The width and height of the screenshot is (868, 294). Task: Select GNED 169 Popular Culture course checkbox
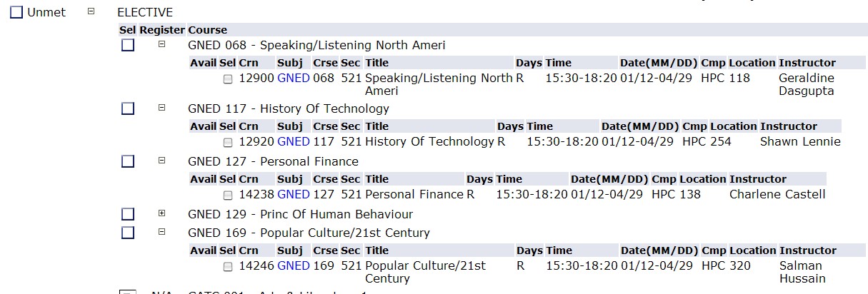pos(128,233)
